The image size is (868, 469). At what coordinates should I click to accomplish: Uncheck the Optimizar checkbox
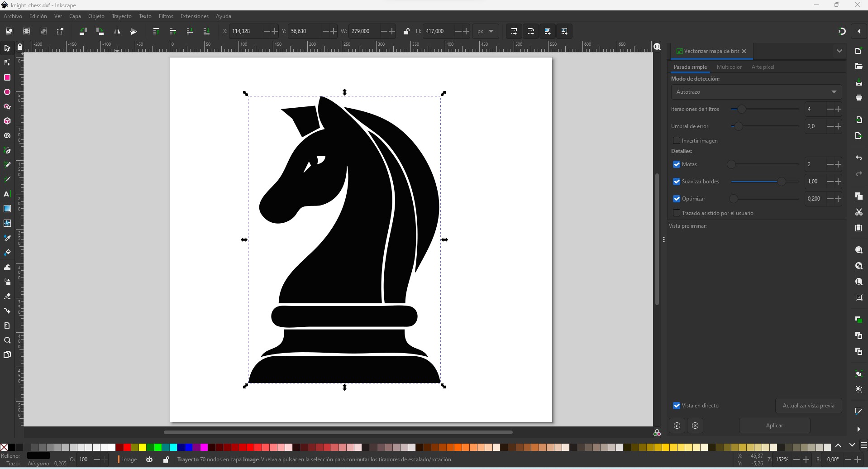(x=677, y=199)
